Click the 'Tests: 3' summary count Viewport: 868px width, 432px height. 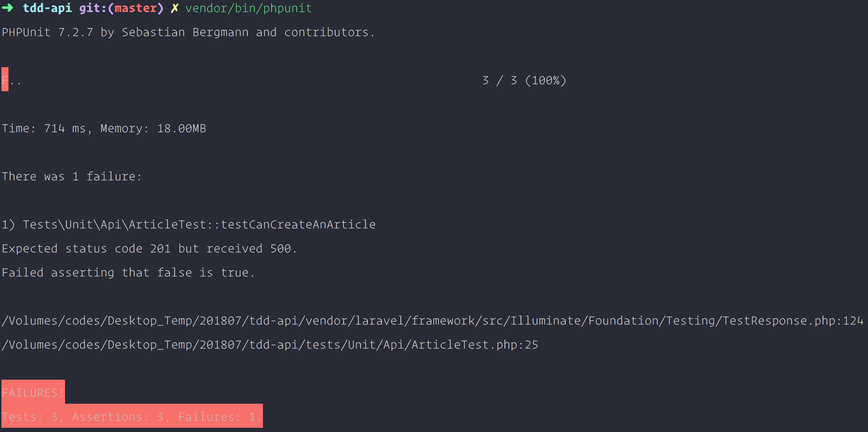[30, 417]
